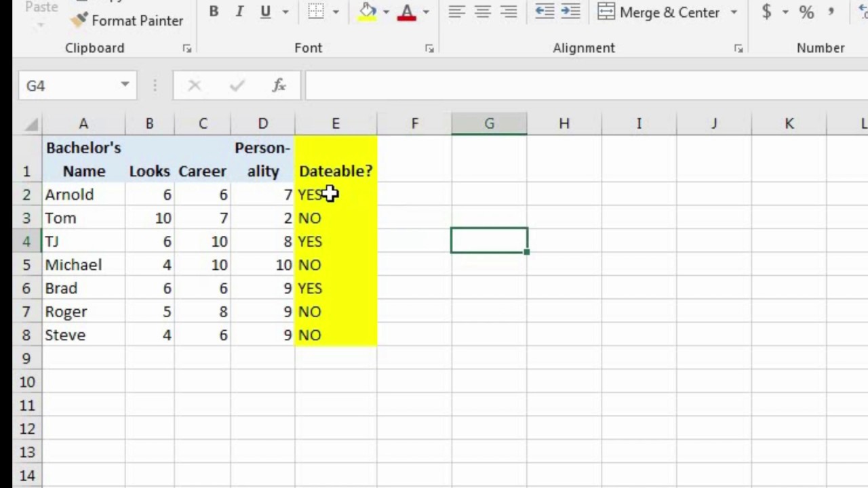Select Tom's Looks value 10

[x=149, y=218]
